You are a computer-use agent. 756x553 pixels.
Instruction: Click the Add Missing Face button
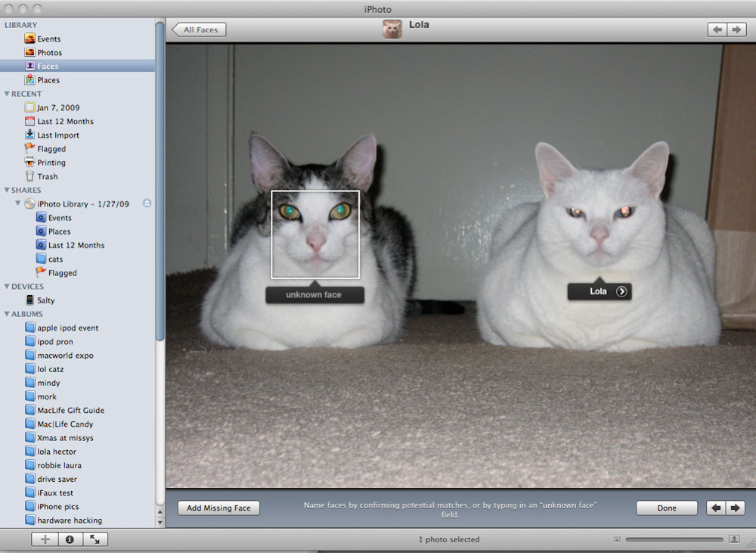click(218, 508)
